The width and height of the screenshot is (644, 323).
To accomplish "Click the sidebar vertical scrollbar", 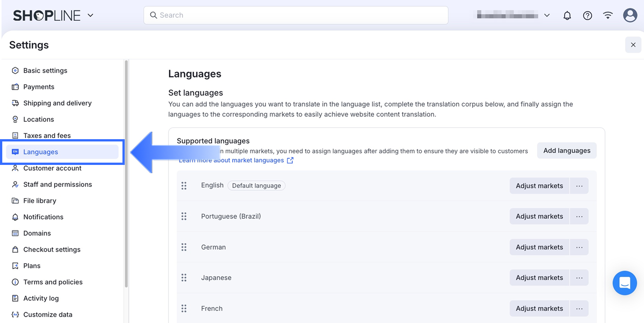I will [x=126, y=174].
